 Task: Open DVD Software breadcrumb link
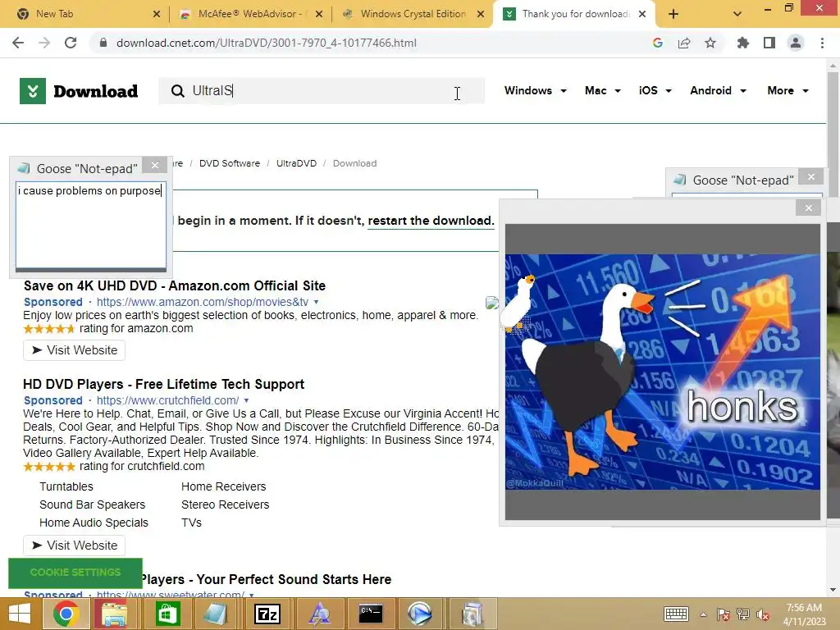pos(230,163)
